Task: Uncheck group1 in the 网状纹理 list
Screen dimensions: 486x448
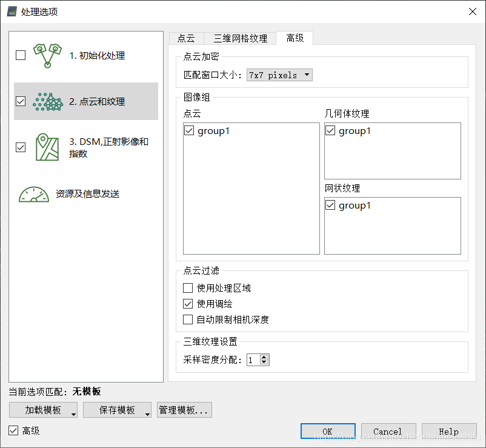Action: [330, 206]
